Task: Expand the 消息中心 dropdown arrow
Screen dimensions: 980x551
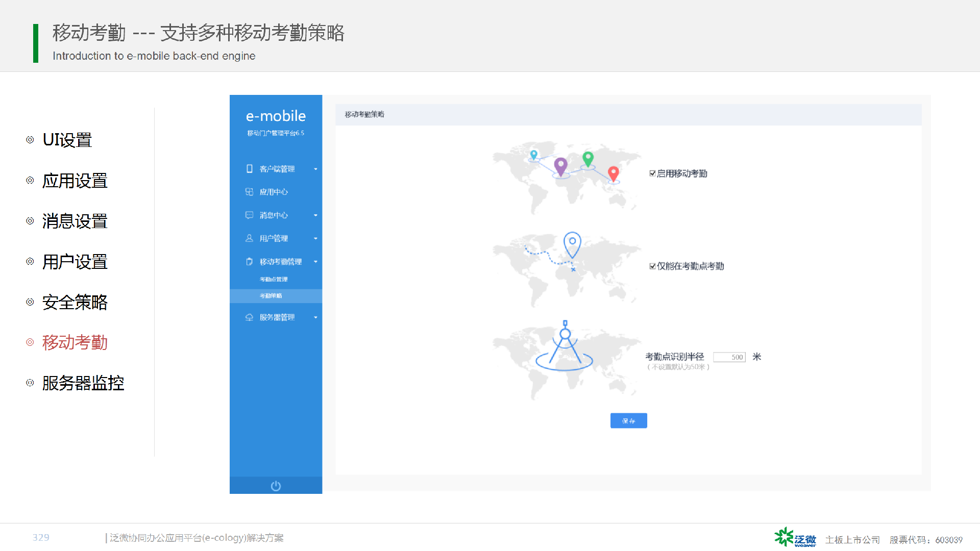Action: point(315,215)
